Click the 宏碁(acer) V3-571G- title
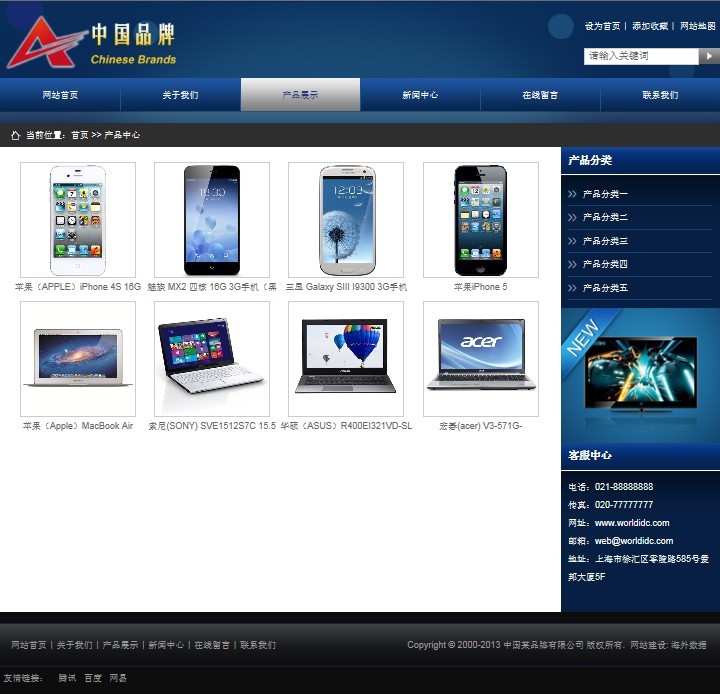Screen dimensions: 720x694 (481, 426)
